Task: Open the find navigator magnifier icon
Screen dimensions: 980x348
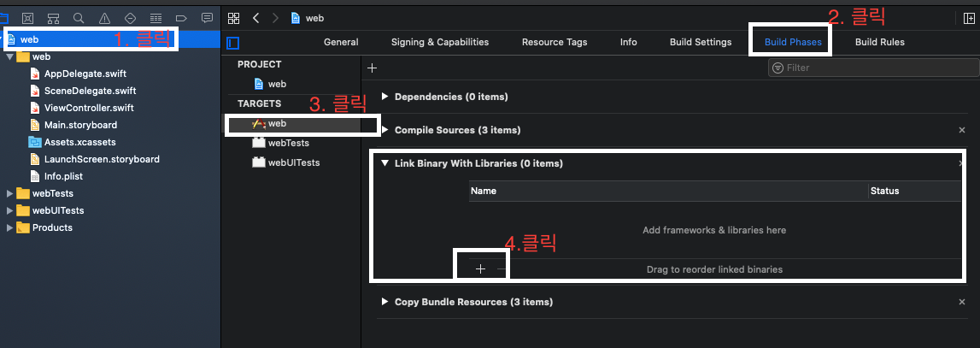Action: point(79,18)
